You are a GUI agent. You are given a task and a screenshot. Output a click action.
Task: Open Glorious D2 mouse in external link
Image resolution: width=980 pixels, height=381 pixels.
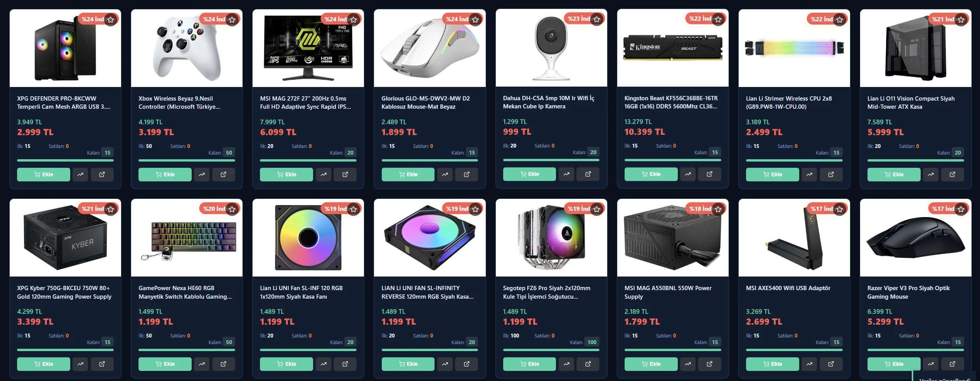[467, 174]
